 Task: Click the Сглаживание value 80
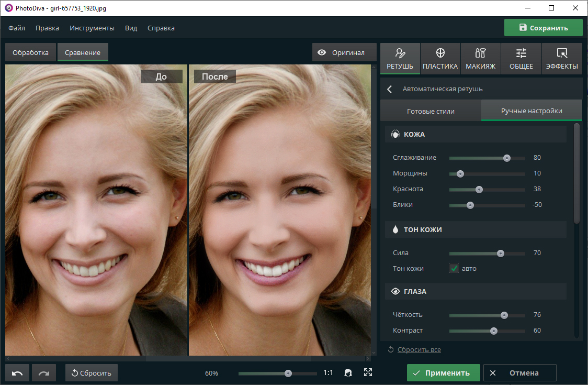pos(537,157)
